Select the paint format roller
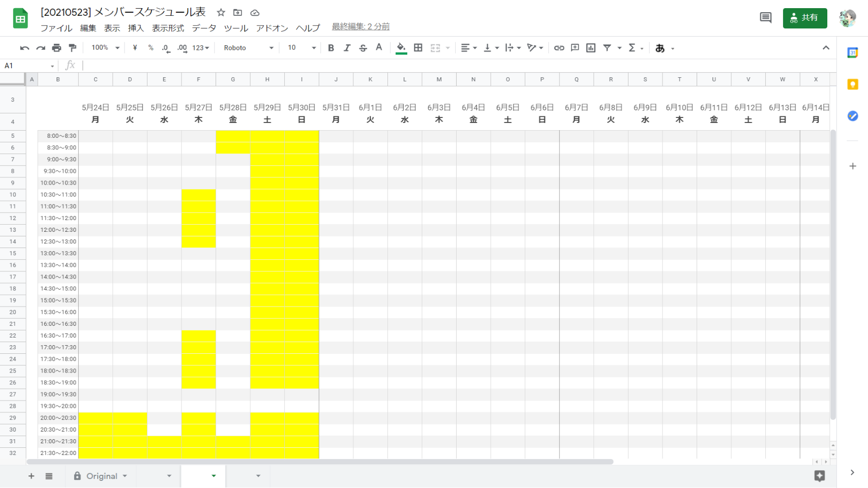Image resolution: width=868 pixels, height=488 pixels. click(x=73, y=48)
